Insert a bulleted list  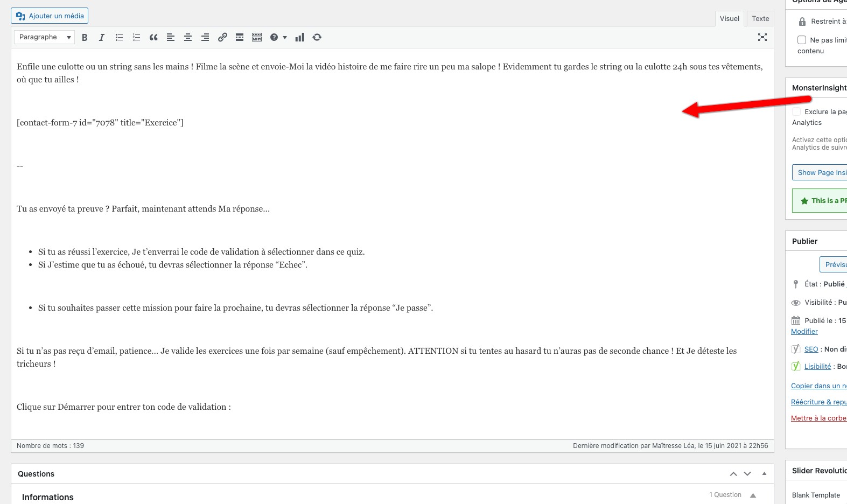tap(119, 37)
